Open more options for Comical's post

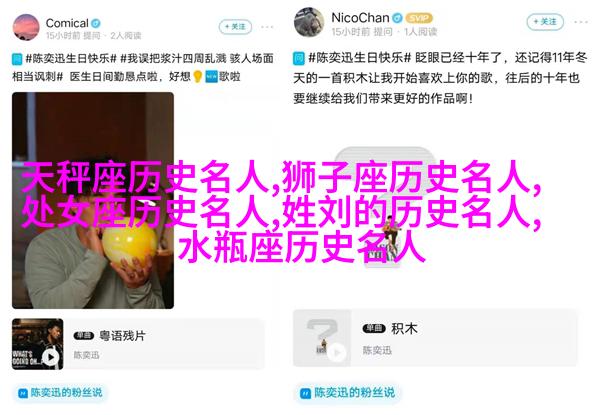tap(267, 27)
